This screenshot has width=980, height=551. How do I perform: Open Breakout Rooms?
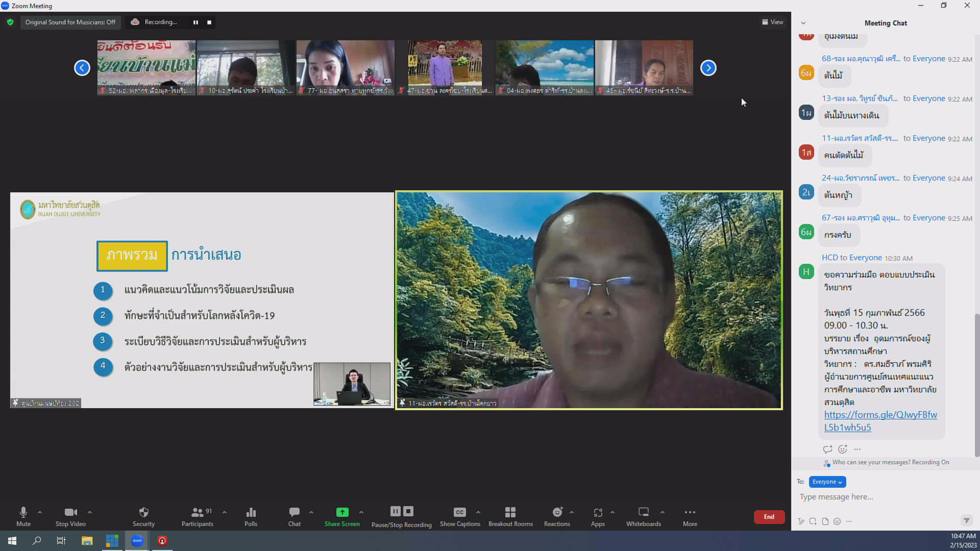510,516
